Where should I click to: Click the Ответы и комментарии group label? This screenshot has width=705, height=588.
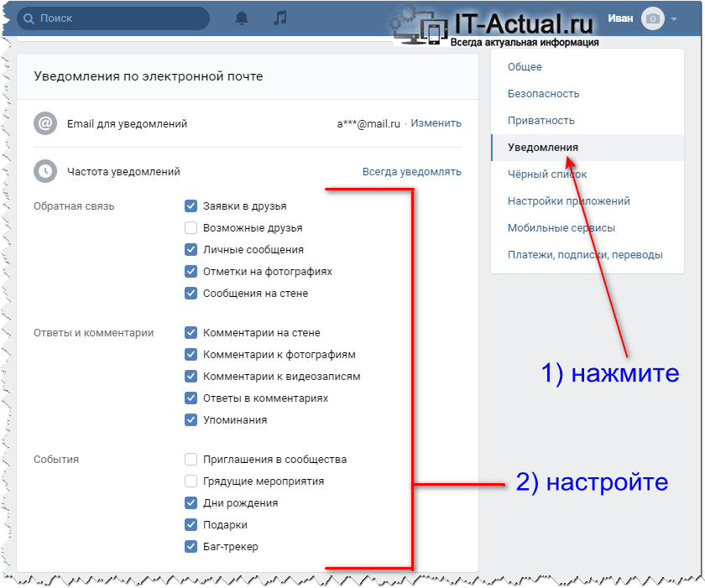93,333
